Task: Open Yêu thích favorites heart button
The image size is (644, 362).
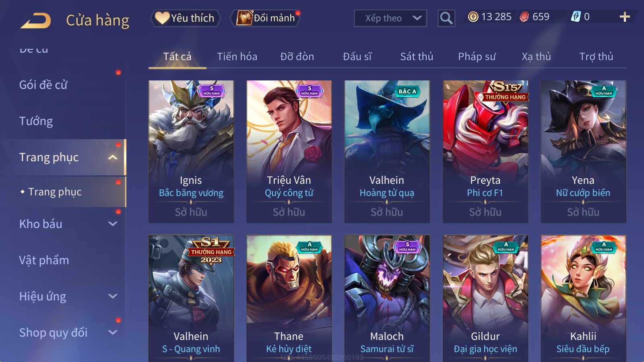Action: (x=186, y=18)
